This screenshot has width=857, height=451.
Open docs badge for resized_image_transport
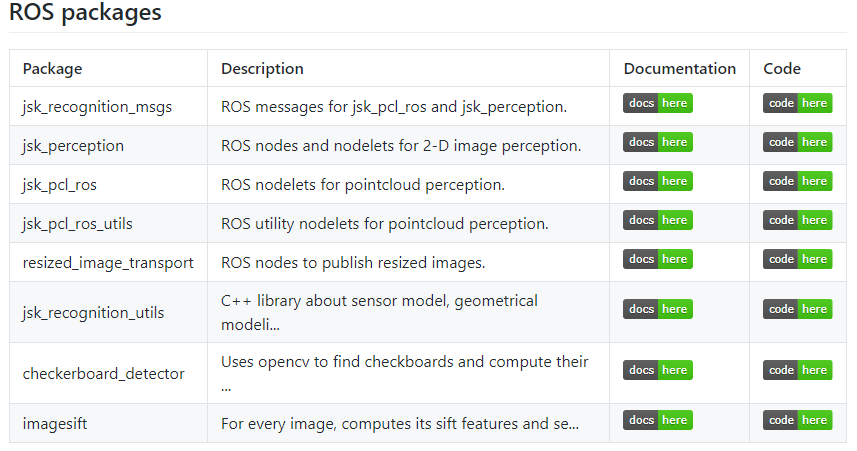point(658,259)
